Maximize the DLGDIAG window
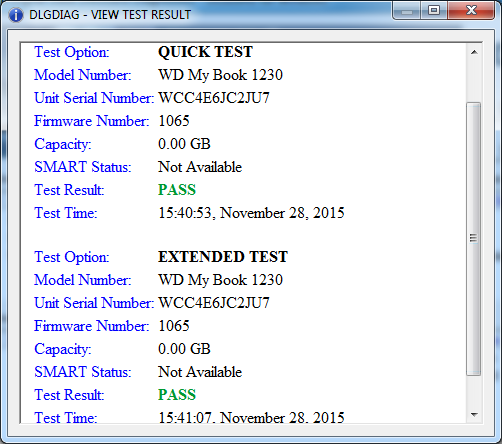This screenshot has height=444, width=502. point(434,11)
